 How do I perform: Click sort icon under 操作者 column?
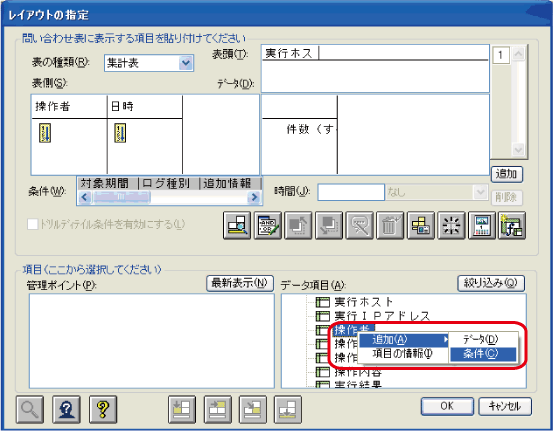(45, 133)
